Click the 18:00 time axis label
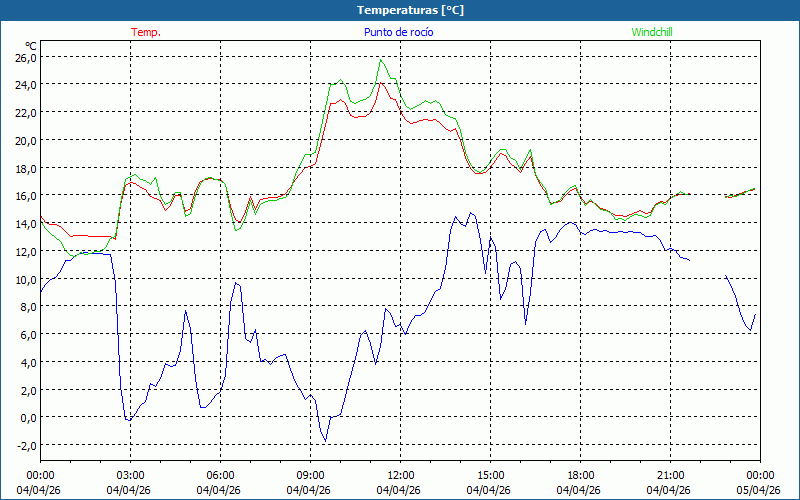 580,475
